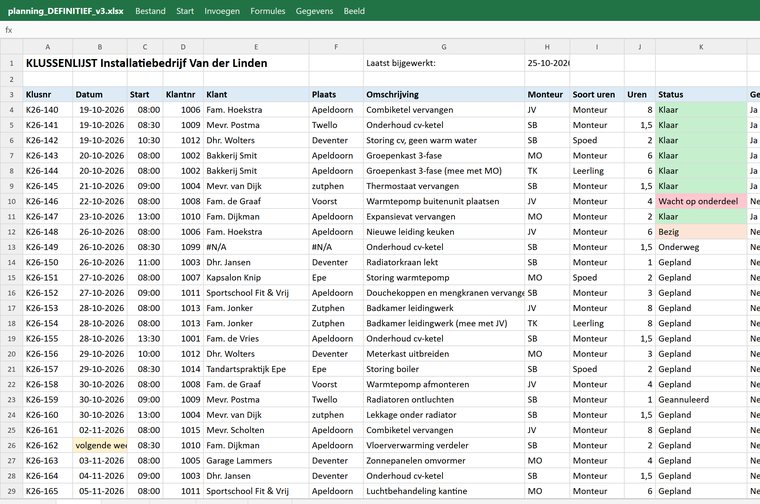The image size is (760, 504).
Task: Open the Start menu tab
Action: [185, 11]
